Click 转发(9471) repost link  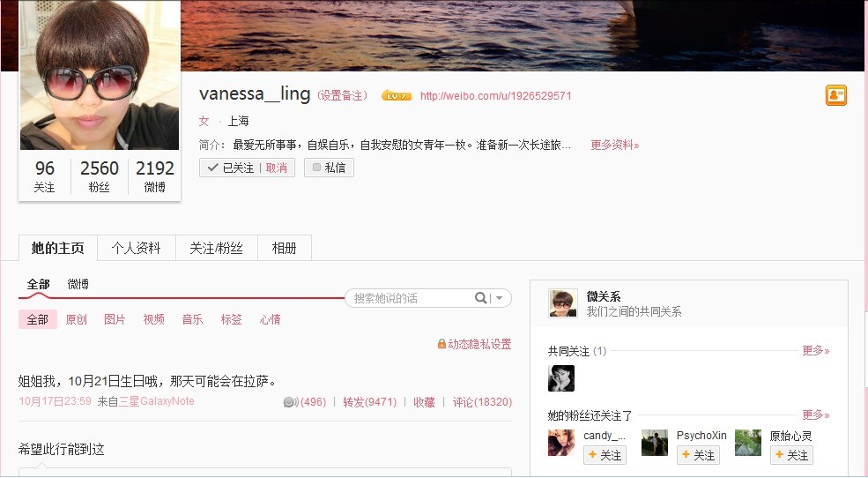[x=370, y=402]
